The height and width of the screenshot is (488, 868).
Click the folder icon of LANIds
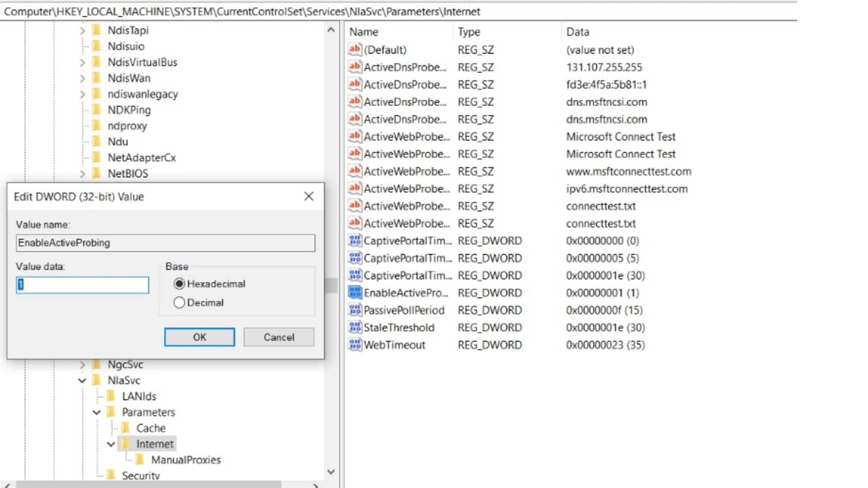click(111, 396)
